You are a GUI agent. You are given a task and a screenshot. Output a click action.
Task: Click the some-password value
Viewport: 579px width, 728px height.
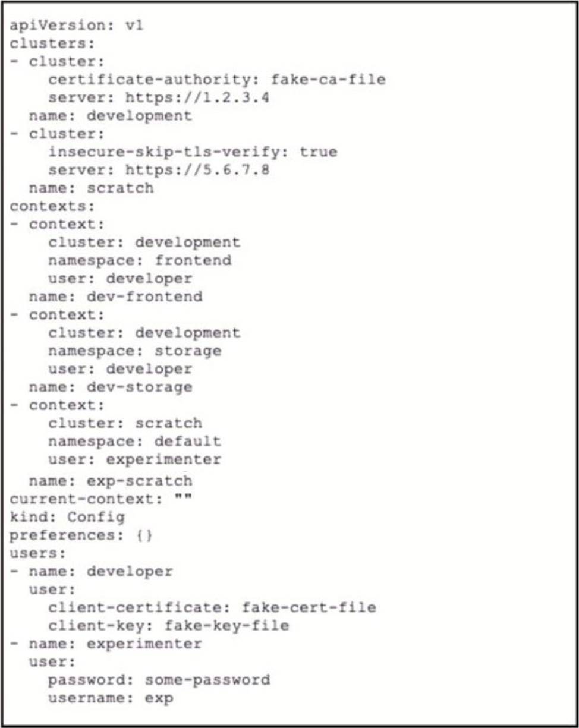[207, 680]
